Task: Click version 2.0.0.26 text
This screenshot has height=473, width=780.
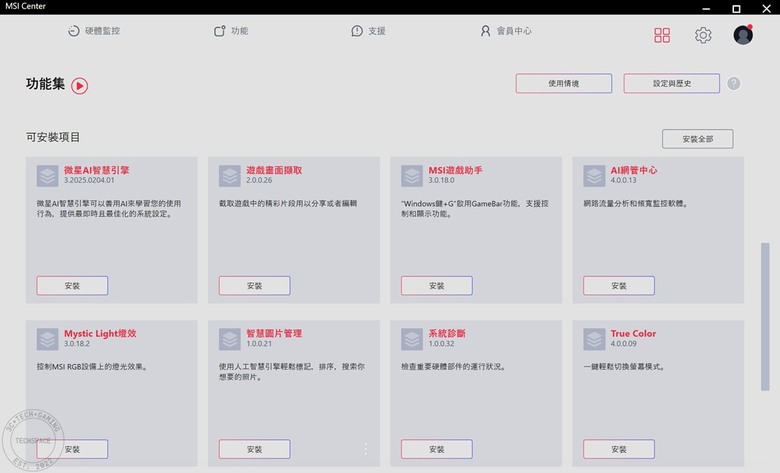Action: pyautogui.click(x=259, y=180)
